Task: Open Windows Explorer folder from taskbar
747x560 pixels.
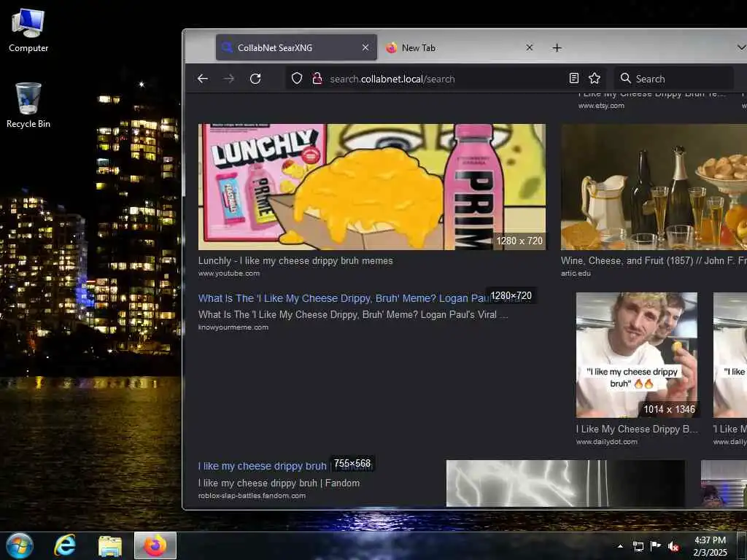Action: point(110,545)
